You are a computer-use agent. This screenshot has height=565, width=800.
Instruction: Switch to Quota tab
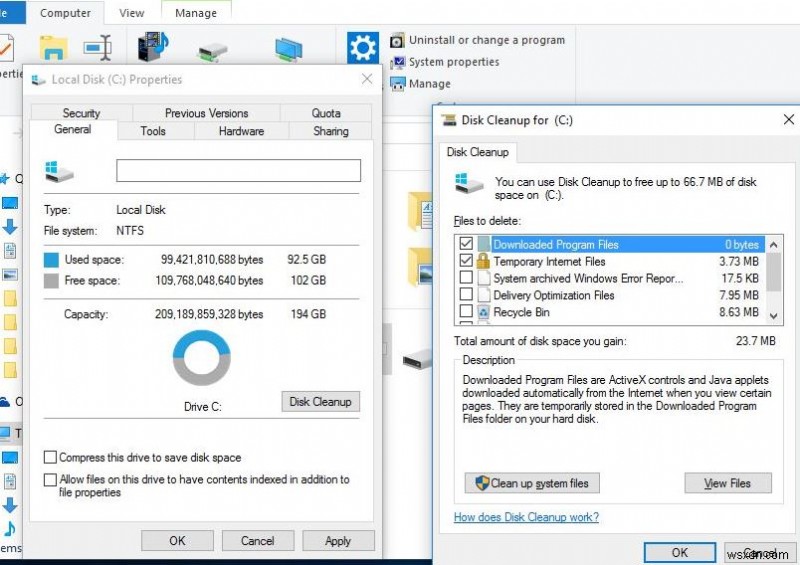tap(326, 113)
